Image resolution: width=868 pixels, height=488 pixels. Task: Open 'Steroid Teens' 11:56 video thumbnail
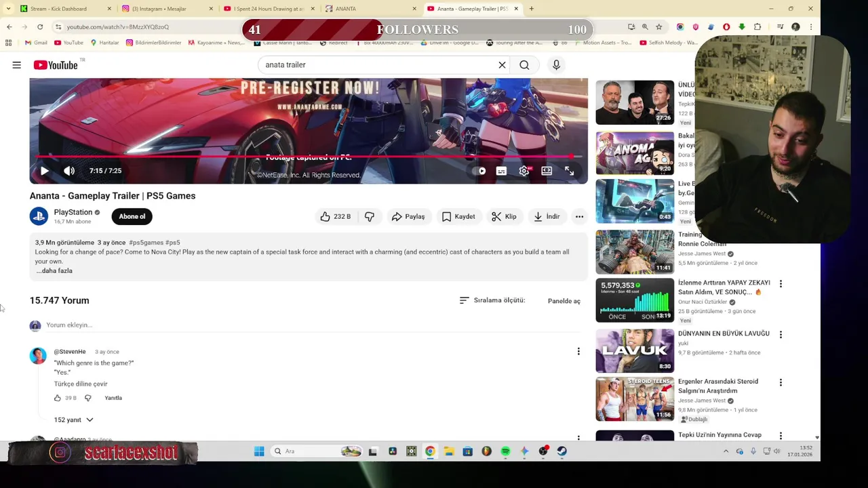tap(635, 399)
